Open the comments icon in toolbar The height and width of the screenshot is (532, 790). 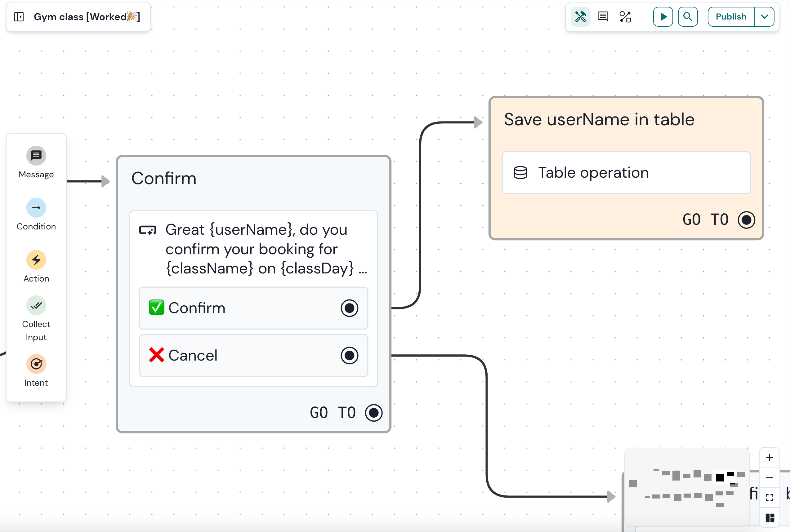coord(603,17)
